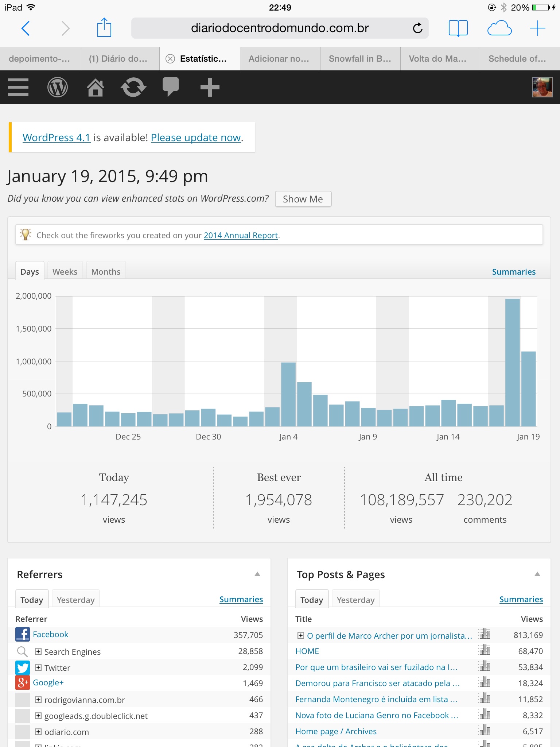Open iCloud tabs cloud icon

(x=499, y=28)
